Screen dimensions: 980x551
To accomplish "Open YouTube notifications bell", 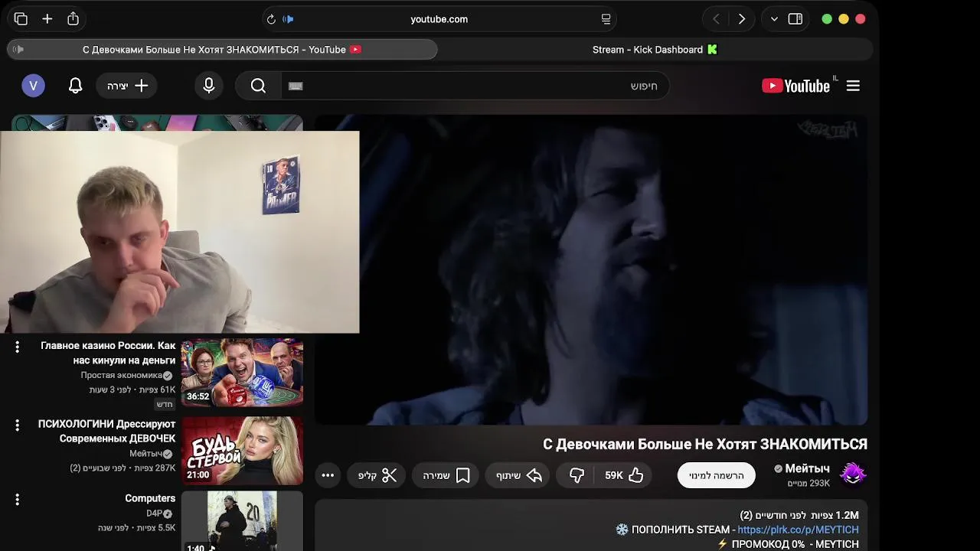I will [x=75, y=86].
